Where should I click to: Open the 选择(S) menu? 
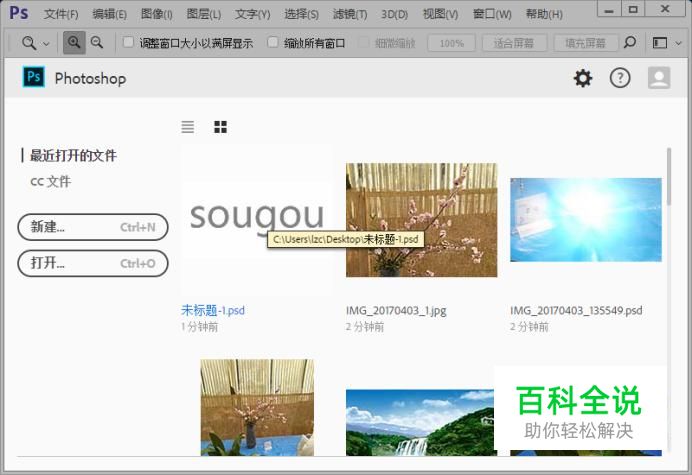coord(301,15)
